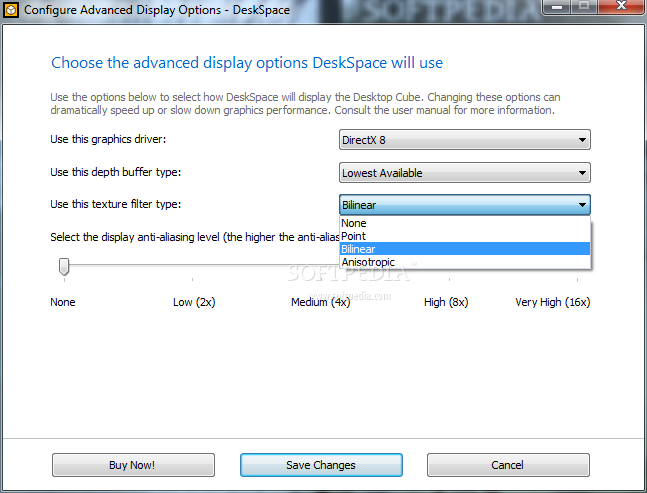Click the blue heading about advanced display options
The width and height of the screenshot is (647, 493).
click(x=247, y=63)
